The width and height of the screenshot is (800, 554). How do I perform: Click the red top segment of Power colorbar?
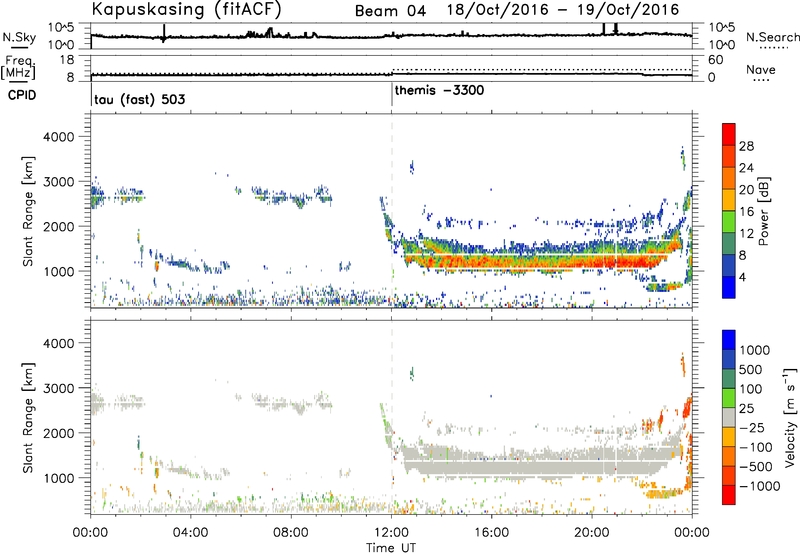(x=729, y=134)
